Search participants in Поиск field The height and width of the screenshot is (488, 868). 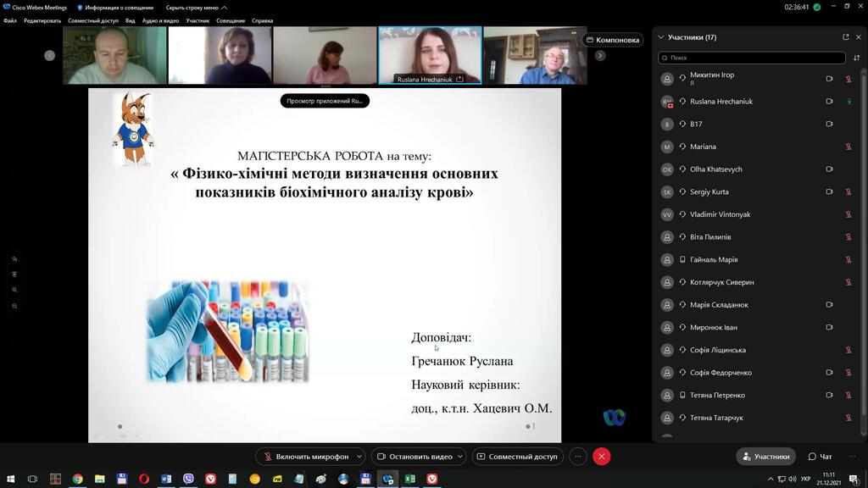point(752,58)
